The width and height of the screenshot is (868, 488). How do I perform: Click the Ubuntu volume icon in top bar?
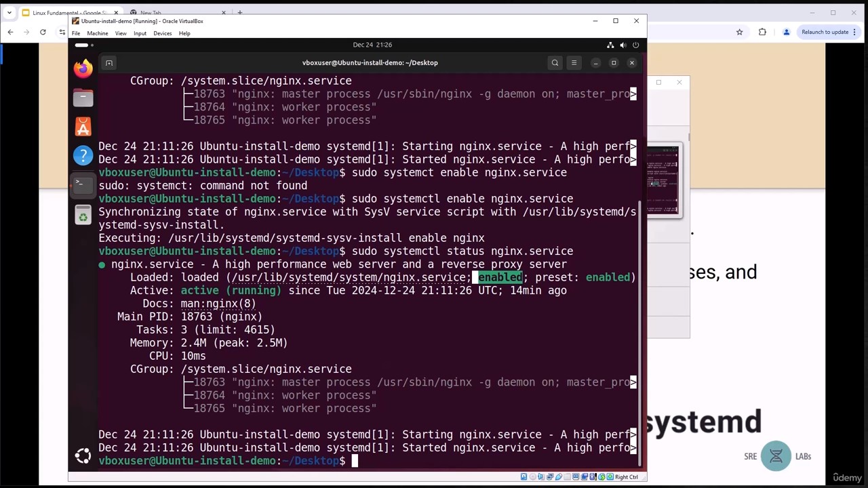click(623, 45)
